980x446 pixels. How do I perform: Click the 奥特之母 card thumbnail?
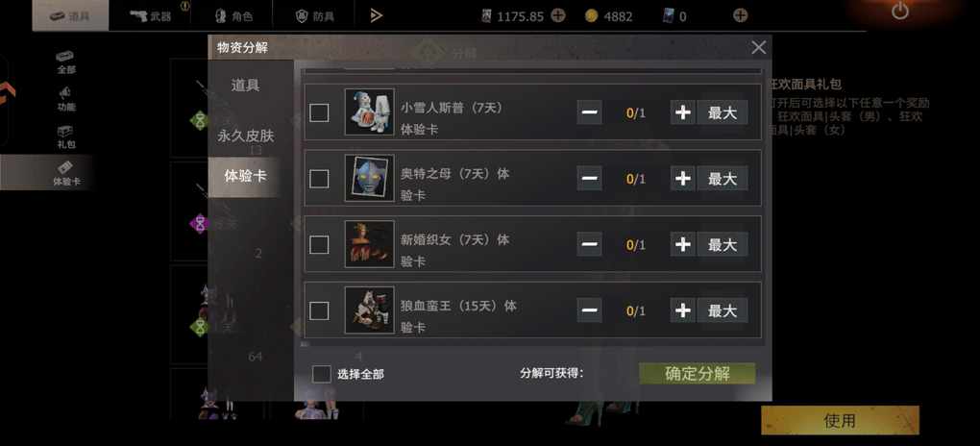click(x=369, y=178)
